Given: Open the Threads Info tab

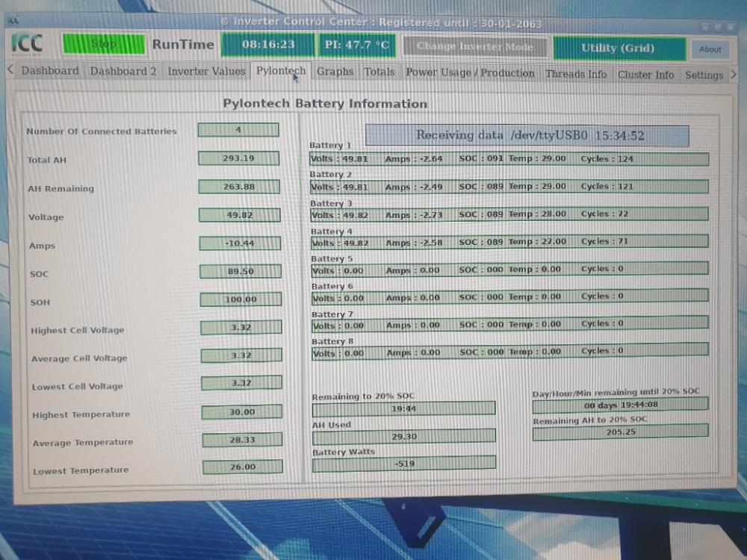Looking at the screenshot, I should point(576,73).
